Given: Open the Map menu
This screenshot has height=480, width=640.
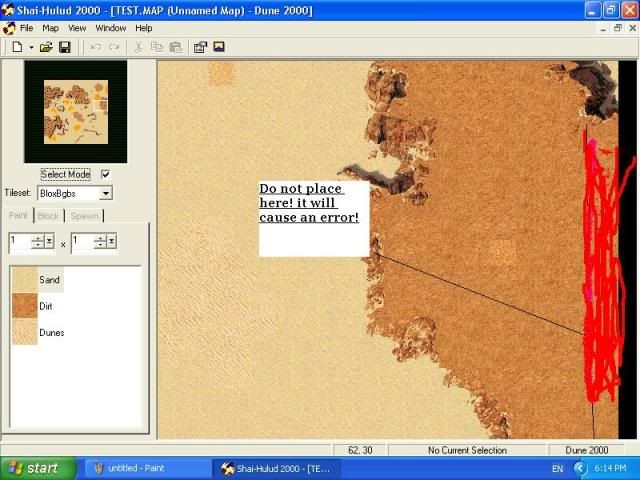Looking at the screenshot, I should click(x=50, y=28).
